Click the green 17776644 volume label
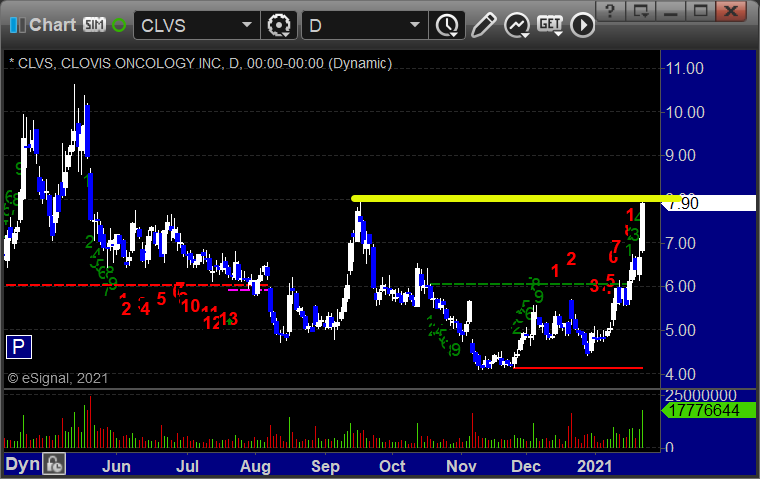760x479 pixels. (709, 410)
